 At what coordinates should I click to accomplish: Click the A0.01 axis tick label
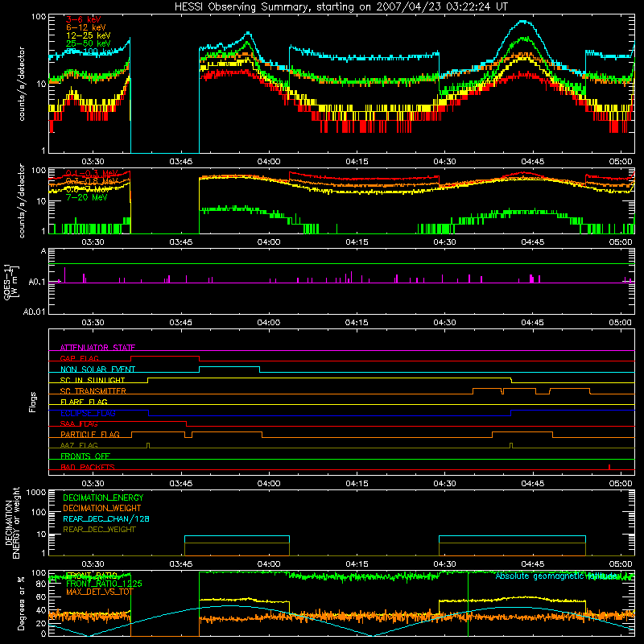(x=35, y=312)
